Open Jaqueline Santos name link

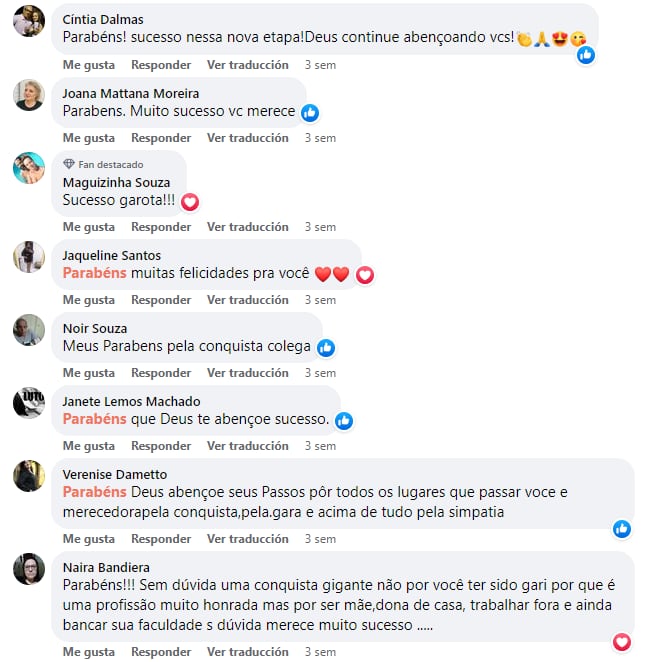pos(112,256)
